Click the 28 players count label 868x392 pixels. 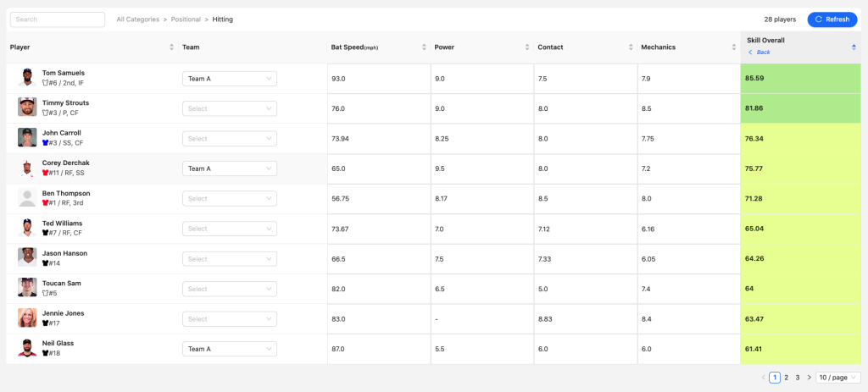point(780,19)
